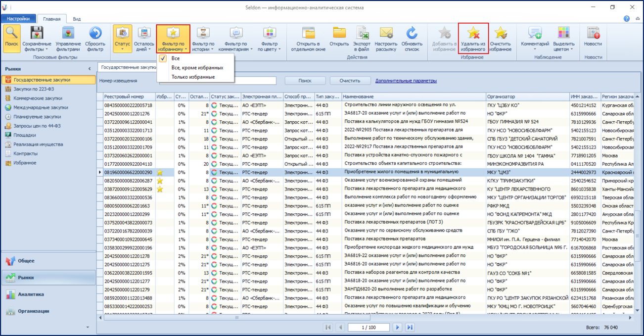
Task: Open Реализация имущества in Рынки list
Action: [x=48, y=144]
